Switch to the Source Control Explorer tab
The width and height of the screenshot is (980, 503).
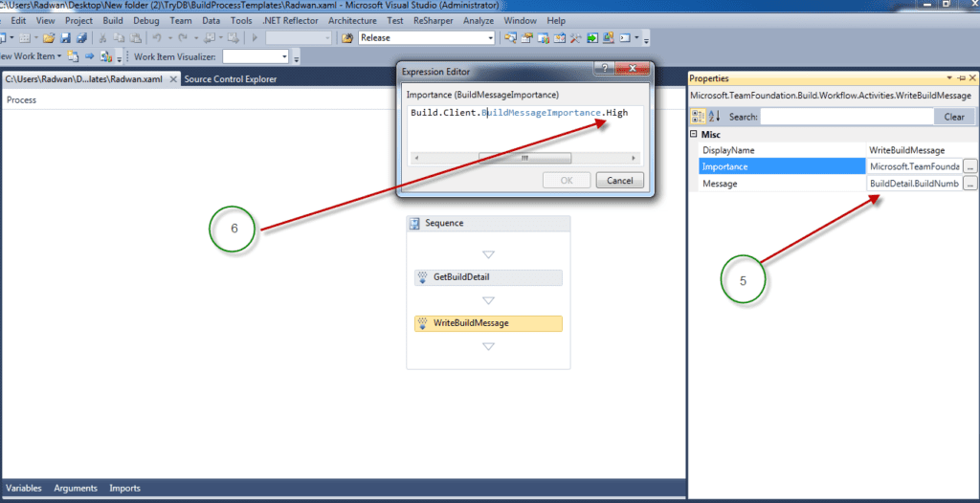click(x=230, y=79)
